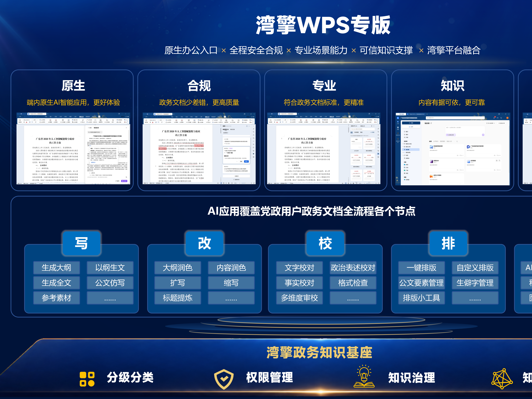
Task: Select the 自定义排版 chip
Action: (475, 268)
